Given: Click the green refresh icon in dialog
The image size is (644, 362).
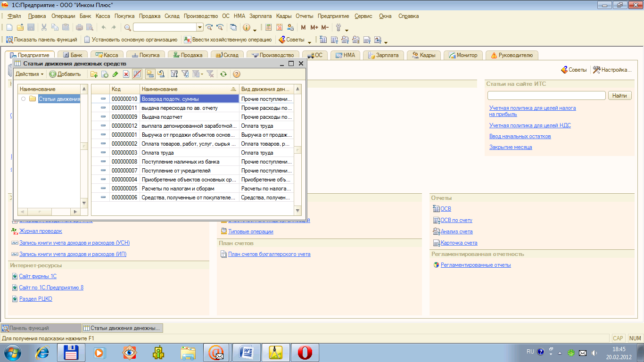Looking at the screenshot, I should [223, 74].
